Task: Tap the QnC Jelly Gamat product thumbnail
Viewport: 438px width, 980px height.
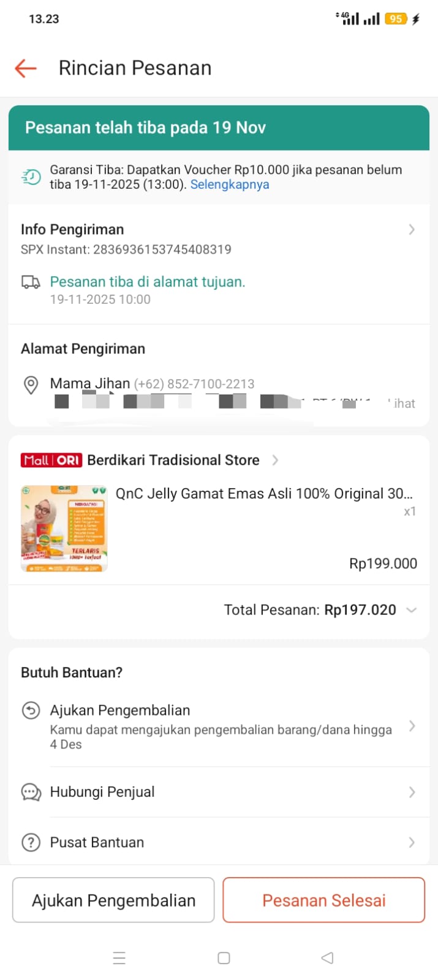Action: tap(64, 529)
